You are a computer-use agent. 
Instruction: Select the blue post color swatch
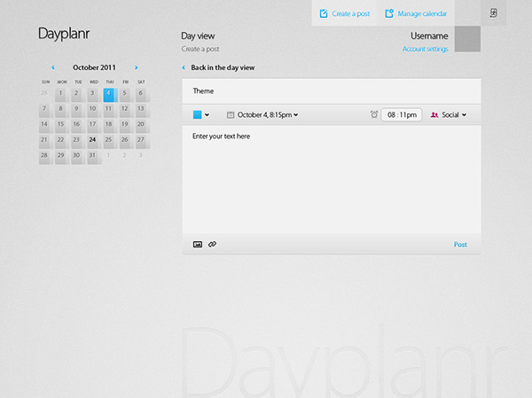tap(197, 114)
